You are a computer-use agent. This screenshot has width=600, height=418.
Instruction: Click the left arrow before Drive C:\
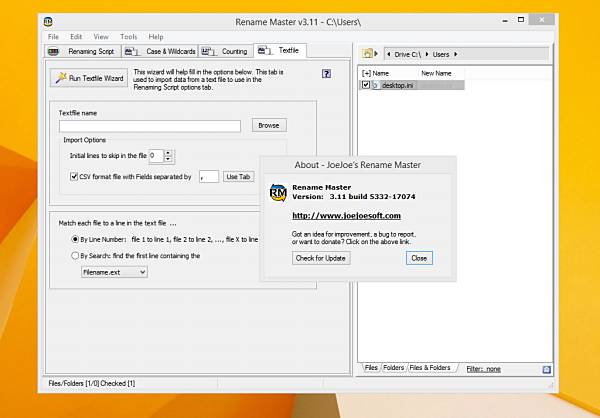[x=389, y=54]
